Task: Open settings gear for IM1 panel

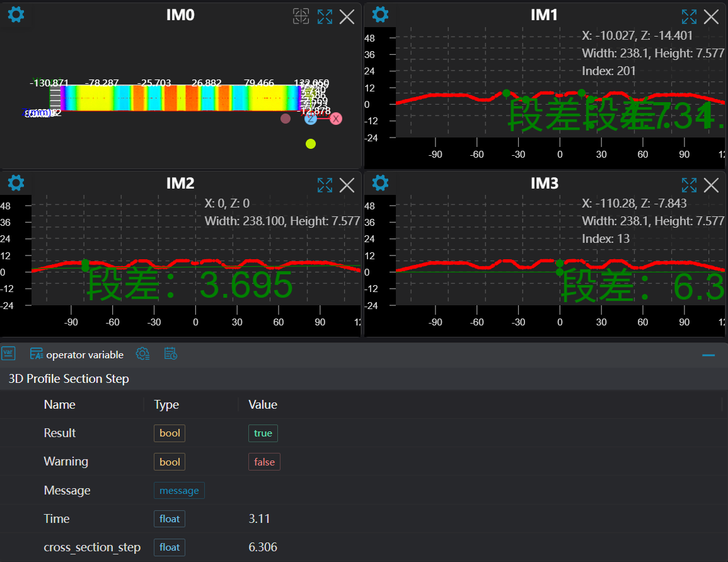Action: click(380, 15)
